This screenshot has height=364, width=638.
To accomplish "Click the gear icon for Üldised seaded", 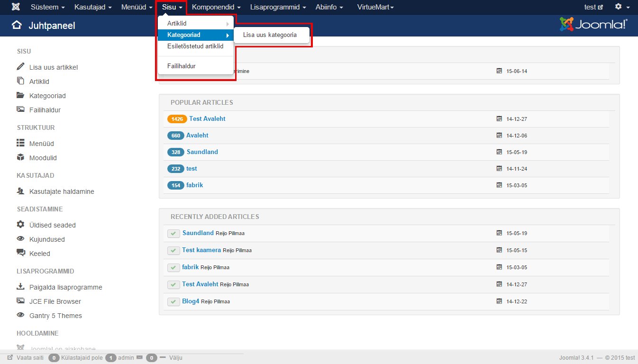I will coord(20,224).
